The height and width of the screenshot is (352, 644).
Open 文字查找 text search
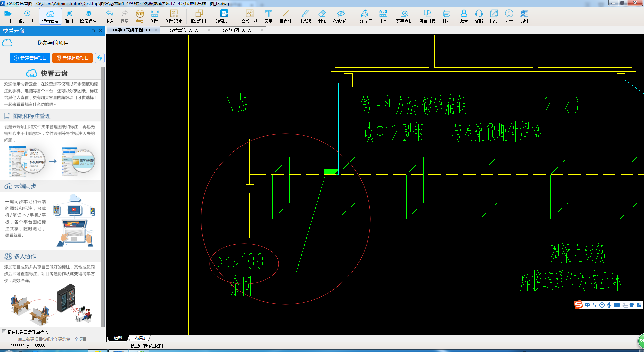(x=404, y=16)
